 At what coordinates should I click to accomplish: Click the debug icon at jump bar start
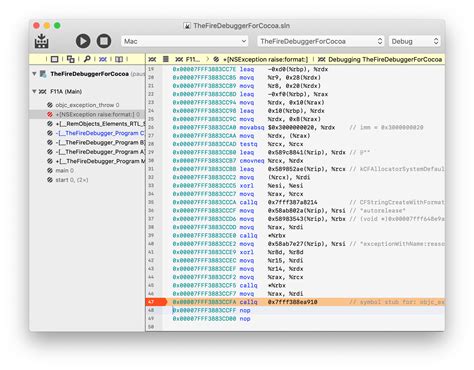point(152,59)
